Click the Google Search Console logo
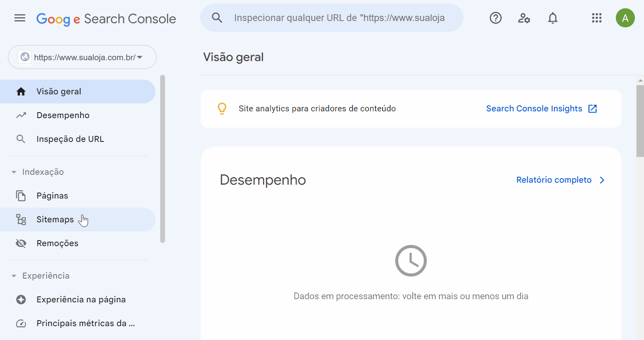Screen dimensions: 644x340 [x=106, y=19]
